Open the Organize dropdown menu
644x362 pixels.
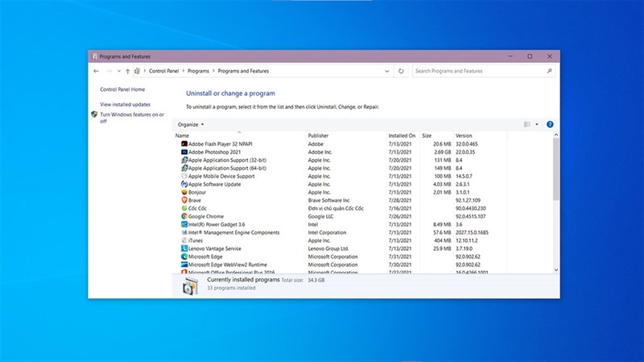tap(191, 125)
